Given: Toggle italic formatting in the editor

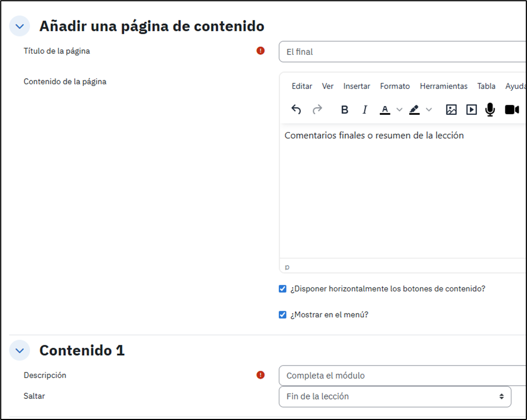Looking at the screenshot, I should point(365,110).
